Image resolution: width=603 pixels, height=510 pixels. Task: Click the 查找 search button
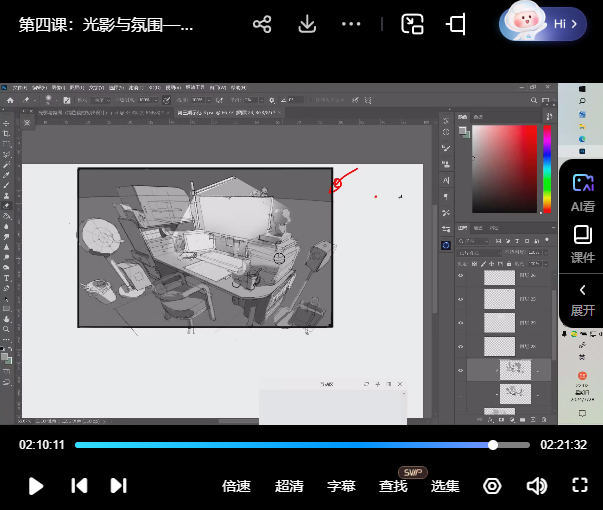point(393,486)
